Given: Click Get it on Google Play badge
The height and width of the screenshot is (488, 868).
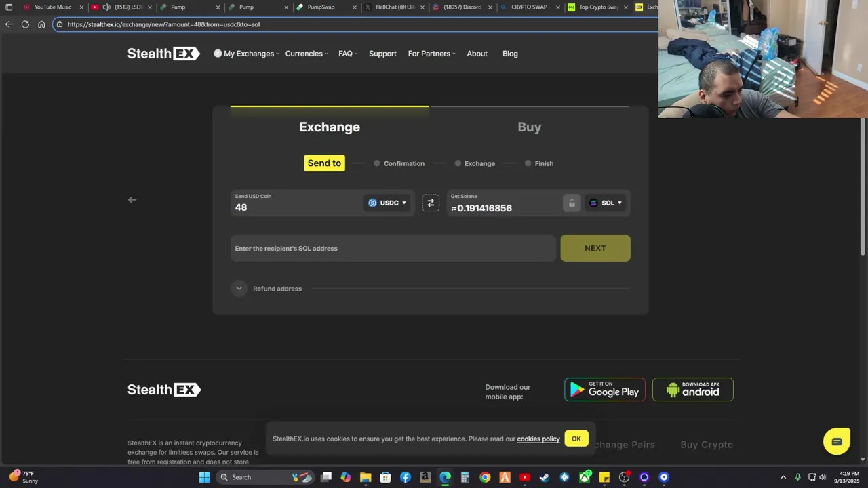Looking at the screenshot, I should pyautogui.click(x=605, y=390).
